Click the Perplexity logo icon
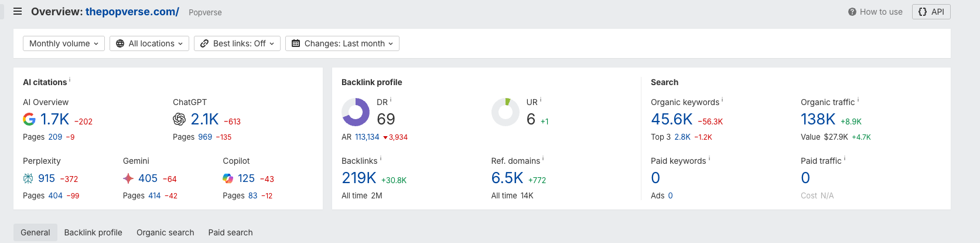980x243 pixels. pos(28,178)
